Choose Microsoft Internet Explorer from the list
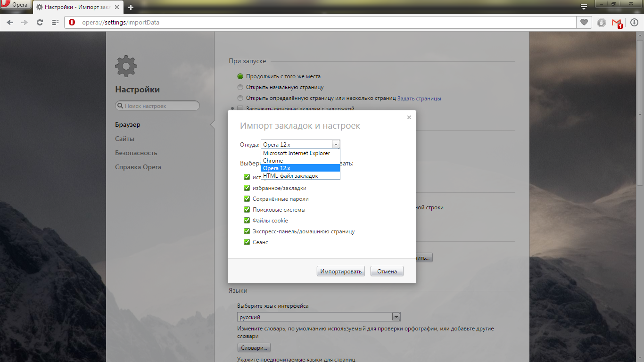 pyautogui.click(x=300, y=153)
